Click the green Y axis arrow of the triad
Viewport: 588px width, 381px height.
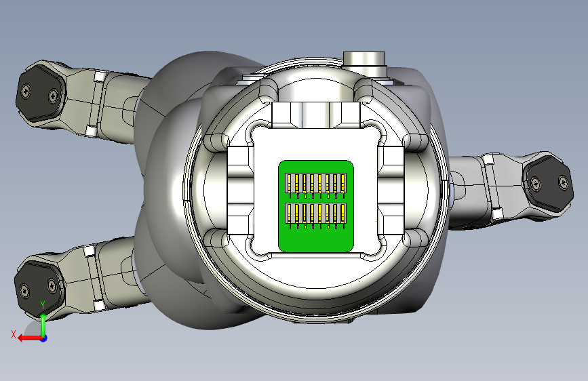point(43,324)
